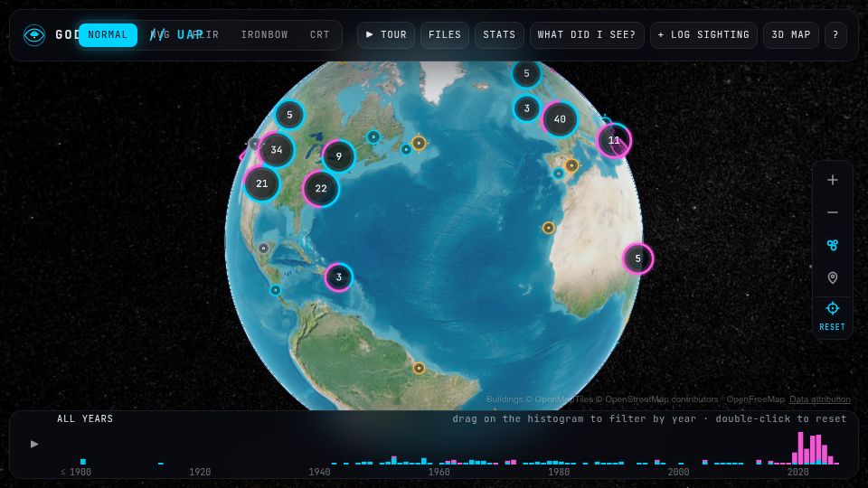
Task: Click the 1960 year label on histogram
Action: point(439,472)
